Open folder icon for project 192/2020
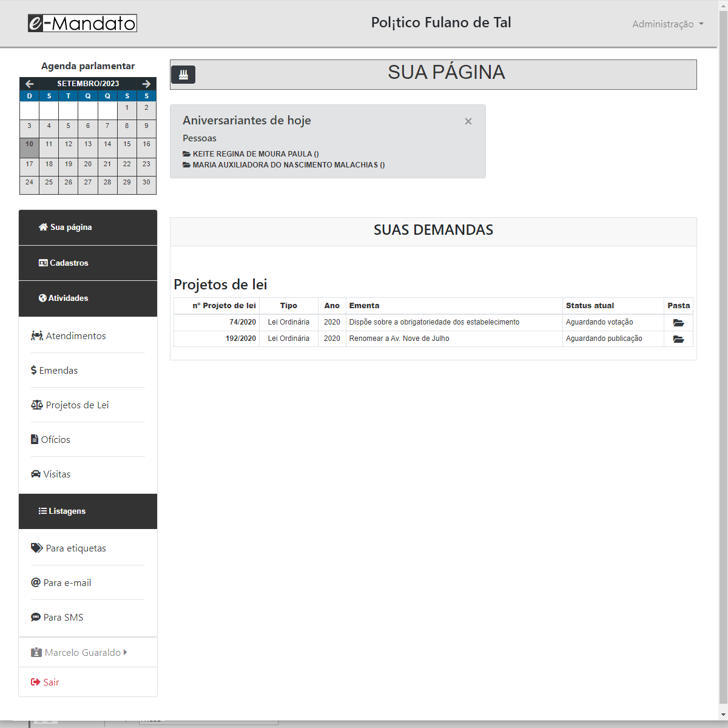The width and height of the screenshot is (728, 728). click(678, 339)
